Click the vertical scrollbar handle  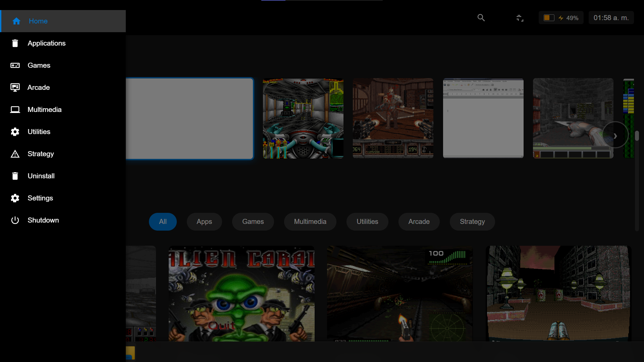tap(637, 136)
